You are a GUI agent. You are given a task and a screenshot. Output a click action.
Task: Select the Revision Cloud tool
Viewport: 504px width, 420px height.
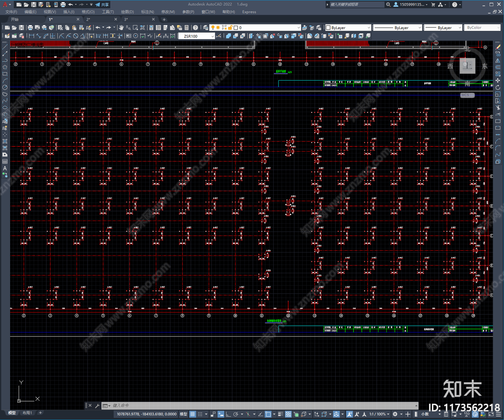(x=5, y=94)
